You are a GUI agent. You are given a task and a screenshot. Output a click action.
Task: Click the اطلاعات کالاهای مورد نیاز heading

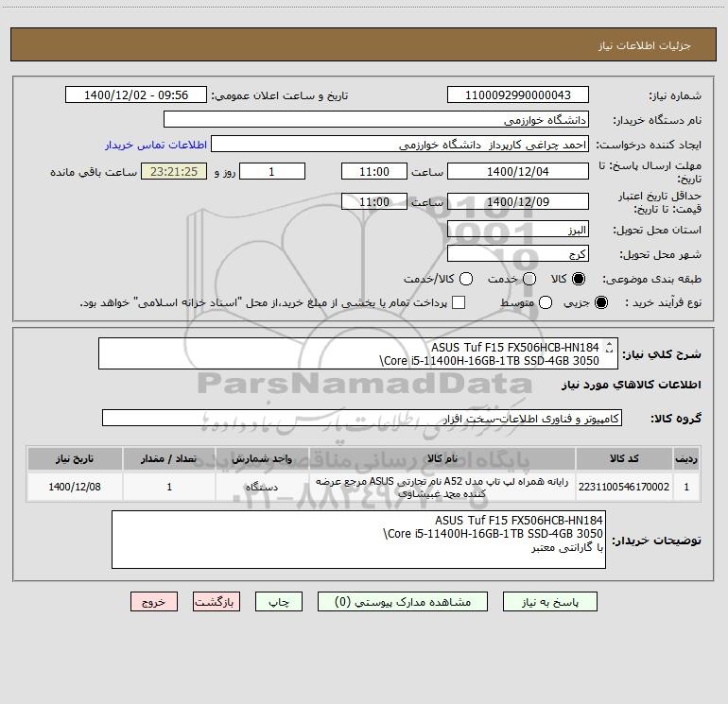click(632, 385)
